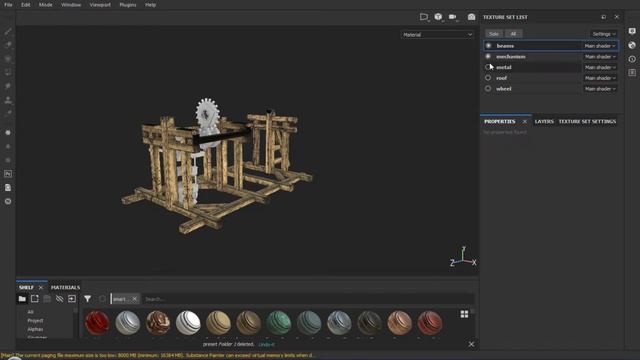Image resolution: width=640 pixels, height=360 pixels.
Task: Open Main shader dropdown for metal
Action: click(x=600, y=67)
